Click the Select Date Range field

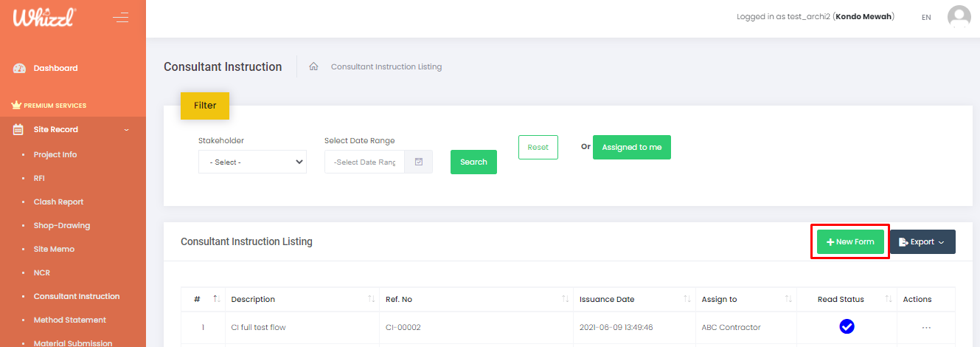click(x=364, y=162)
